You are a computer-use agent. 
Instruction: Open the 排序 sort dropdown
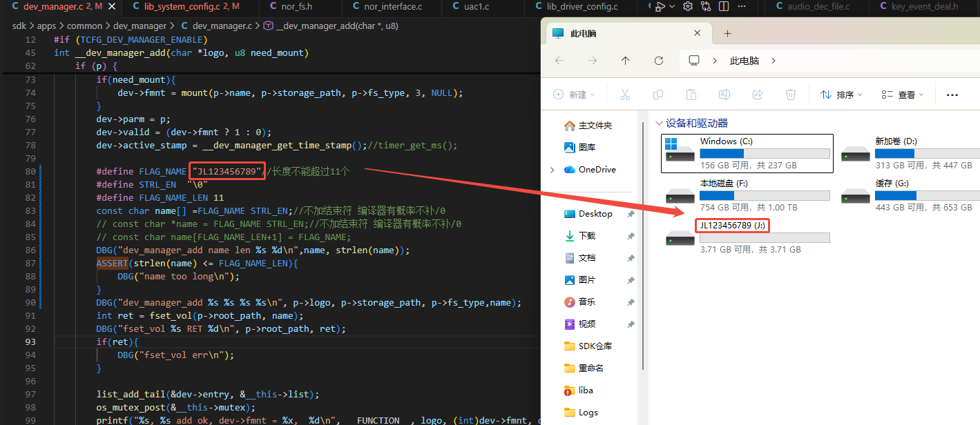tap(841, 95)
